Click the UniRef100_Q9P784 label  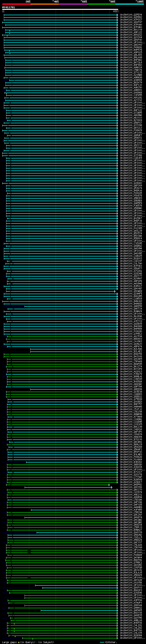click(131, 387)
